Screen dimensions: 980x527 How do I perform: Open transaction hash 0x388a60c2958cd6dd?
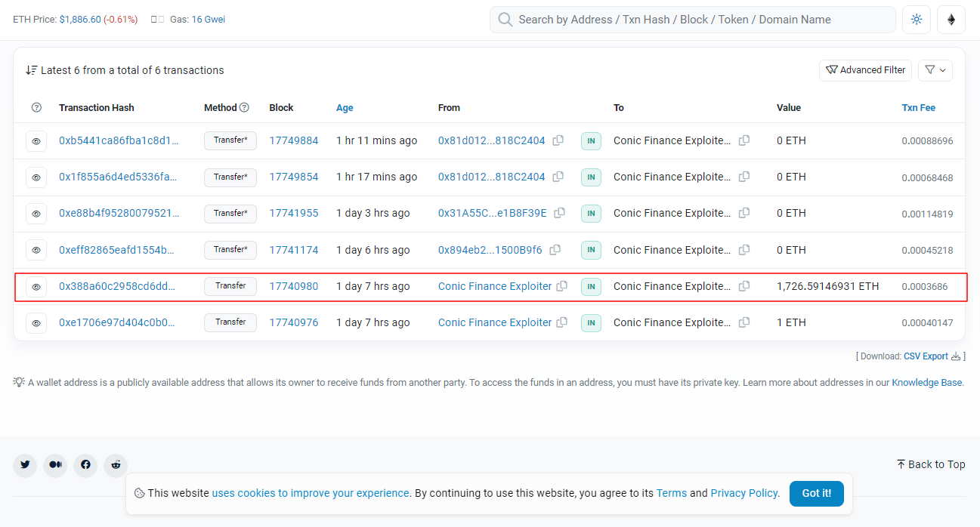(x=119, y=286)
